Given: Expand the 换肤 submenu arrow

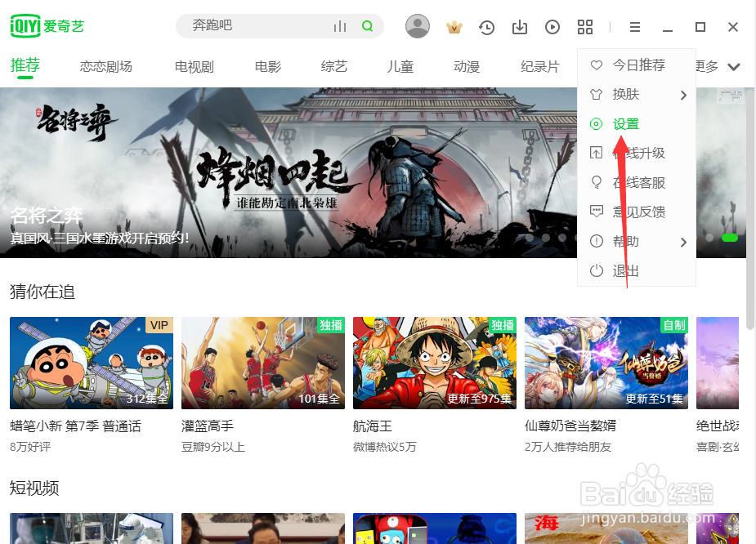Looking at the screenshot, I should pyautogui.click(x=683, y=95).
